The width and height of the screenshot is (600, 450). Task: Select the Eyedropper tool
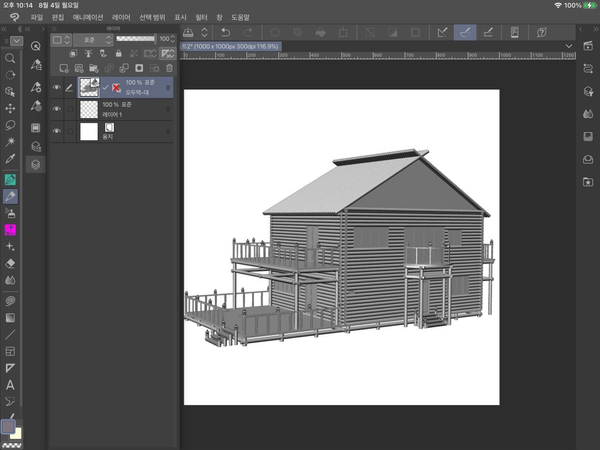11,159
